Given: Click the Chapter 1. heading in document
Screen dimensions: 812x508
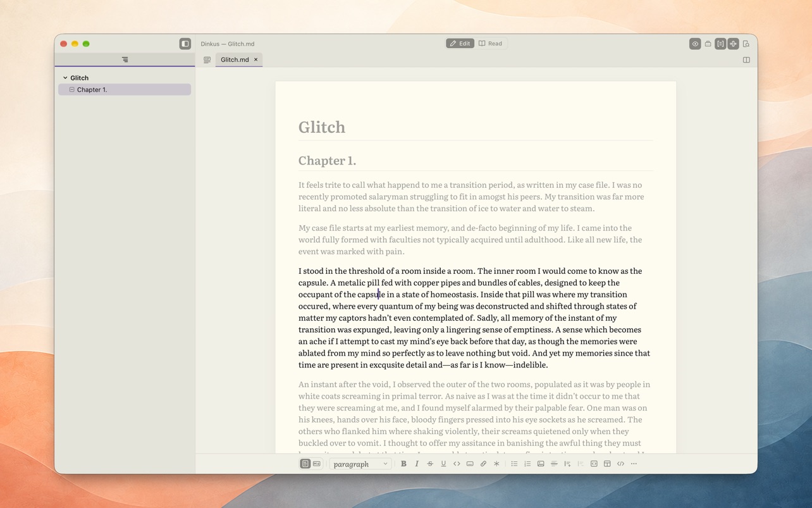Looking at the screenshot, I should [328, 161].
